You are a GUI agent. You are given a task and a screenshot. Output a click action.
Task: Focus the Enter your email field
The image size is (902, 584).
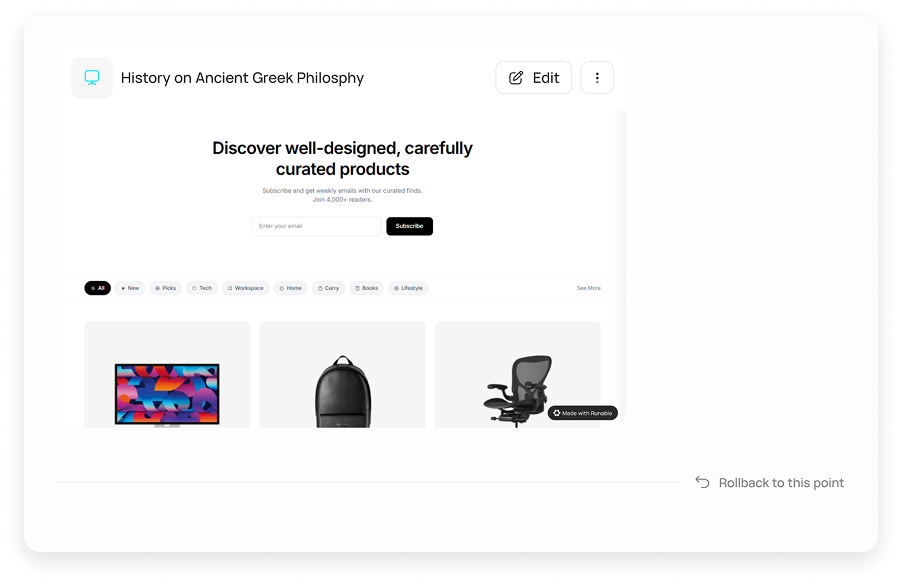[317, 226]
